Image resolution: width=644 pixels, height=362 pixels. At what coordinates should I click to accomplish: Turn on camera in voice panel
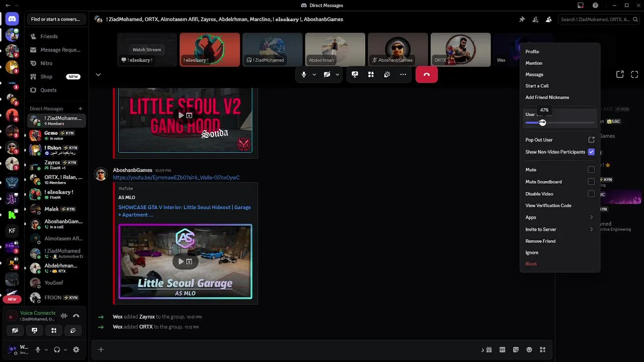coord(15,330)
